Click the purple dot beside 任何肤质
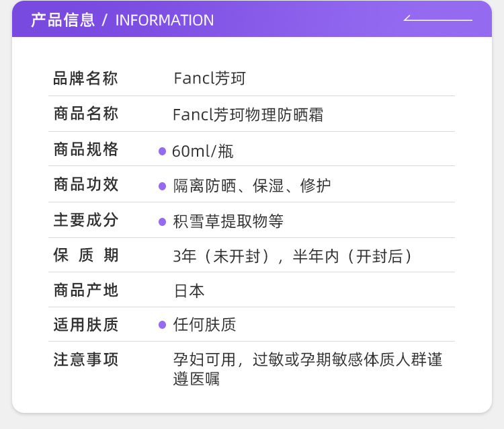This screenshot has height=429, width=504. click(162, 325)
